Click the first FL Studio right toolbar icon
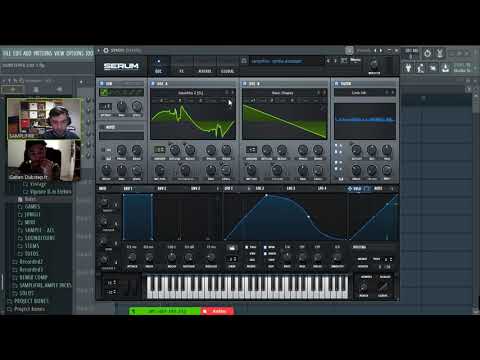The width and height of the screenshot is (480, 360). click(x=408, y=68)
